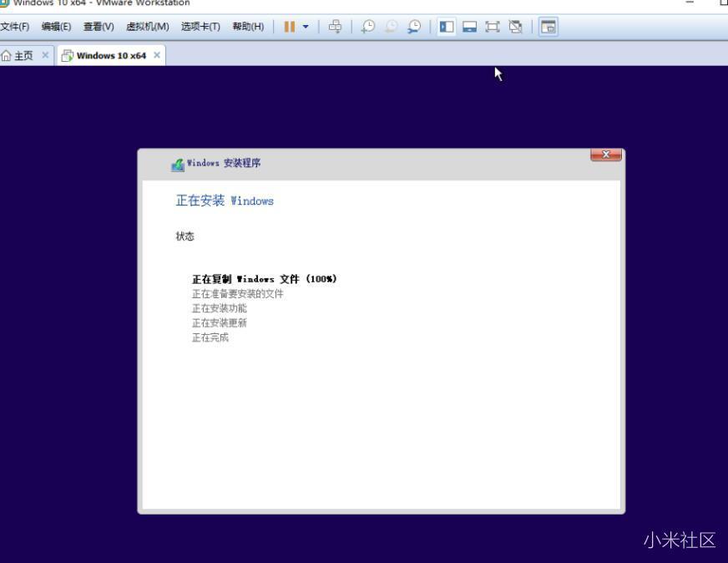Viewport: 728px width, 563px height.
Task: Pause the virtual machine with orange pause icon
Action: pos(290,27)
